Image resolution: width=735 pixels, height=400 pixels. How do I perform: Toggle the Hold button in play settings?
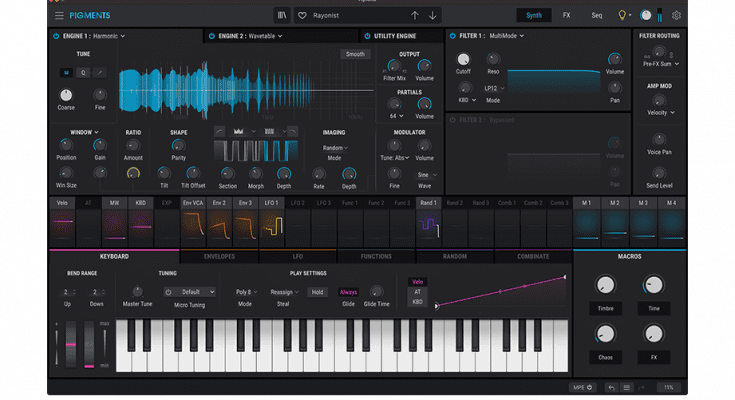pos(317,292)
